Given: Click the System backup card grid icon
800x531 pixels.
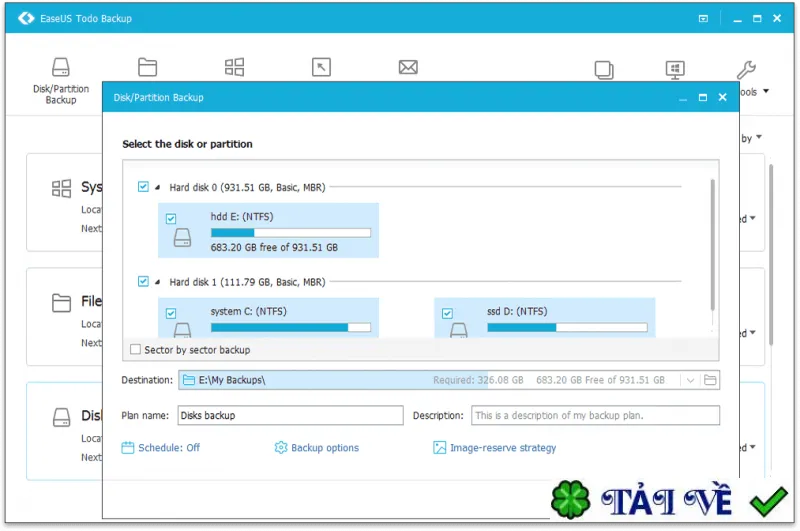Looking at the screenshot, I should pos(61,188).
